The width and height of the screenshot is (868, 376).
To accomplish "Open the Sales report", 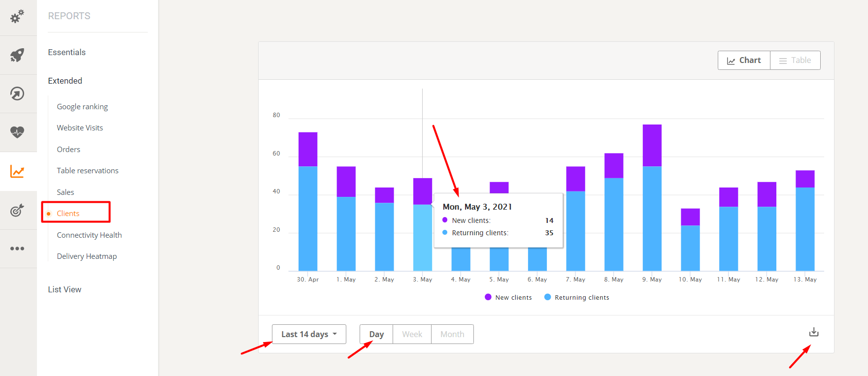I will tap(66, 192).
